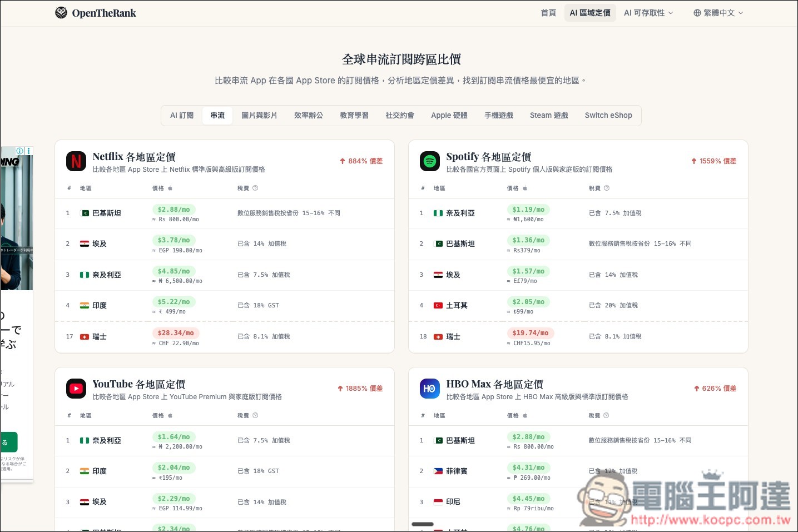Switch to the AI 訂閱 tab
This screenshot has width=798, height=532.
(182, 115)
